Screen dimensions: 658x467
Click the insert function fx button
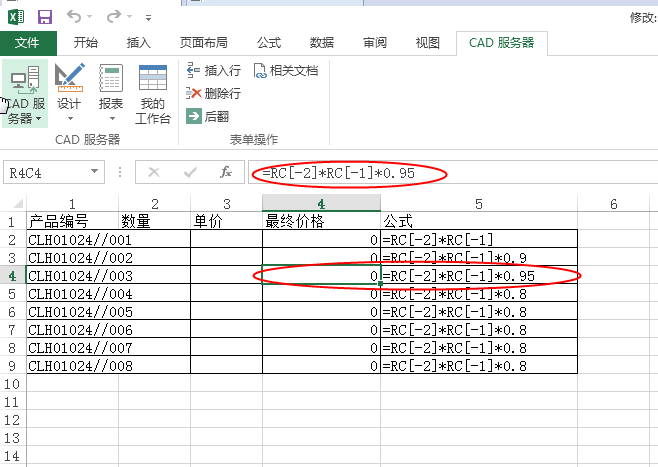[226, 172]
